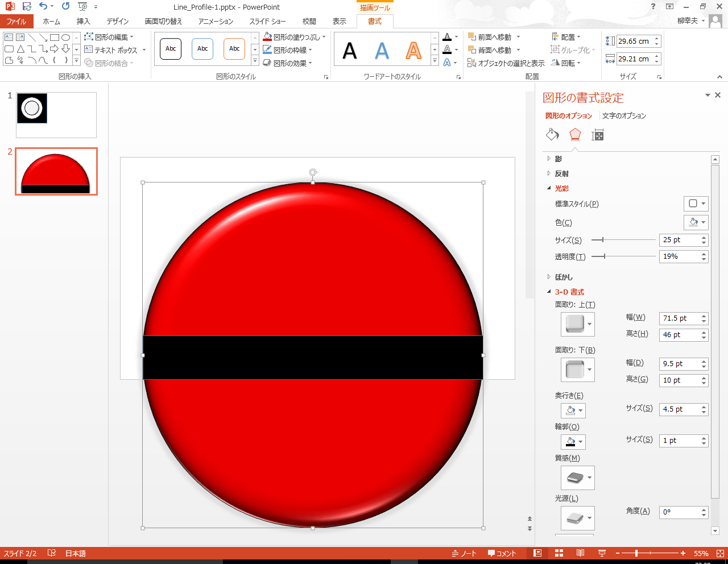The image size is (728, 564).
Task: Switch to 文字のオプション tab in format pane
Action: [x=624, y=116]
